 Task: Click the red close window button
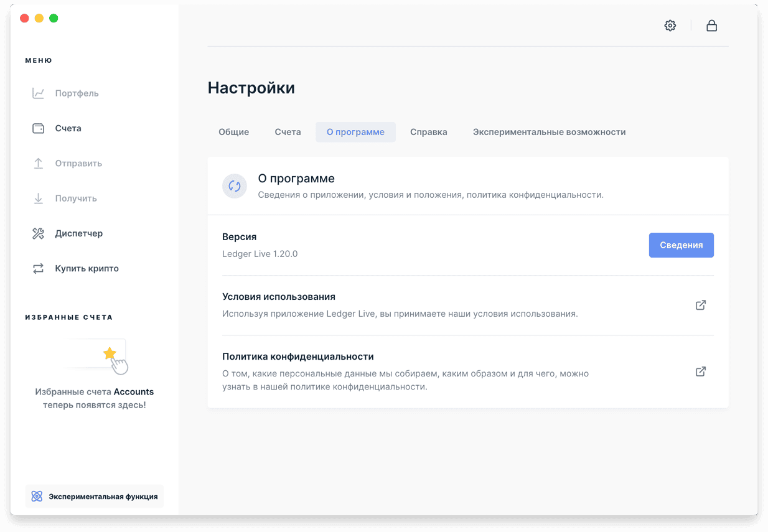(25, 18)
